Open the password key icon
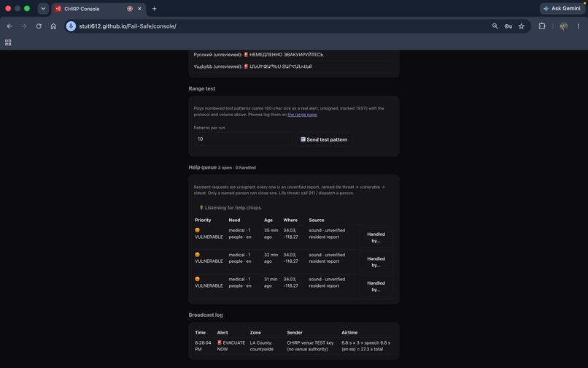This screenshot has width=588, height=368. [x=508, y=26]
